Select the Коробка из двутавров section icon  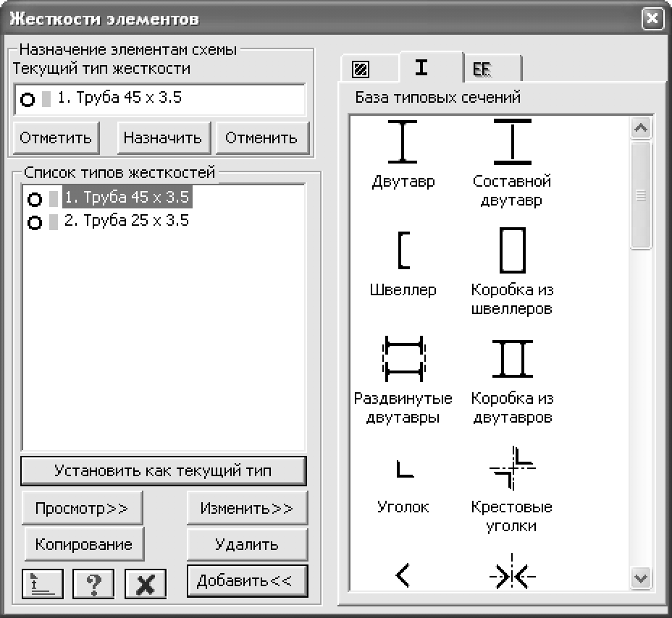[512, 359]
